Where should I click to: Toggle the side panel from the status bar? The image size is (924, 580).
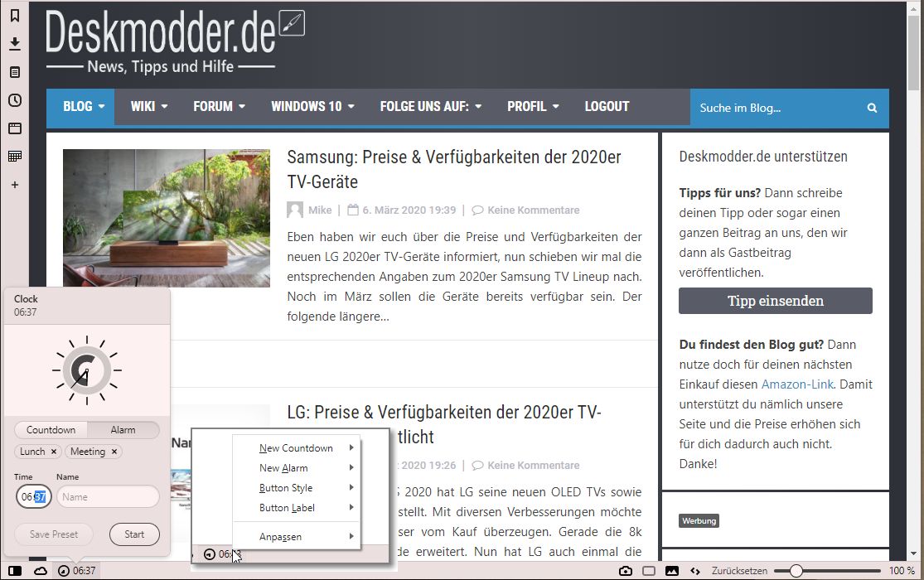tap(15, 571)
